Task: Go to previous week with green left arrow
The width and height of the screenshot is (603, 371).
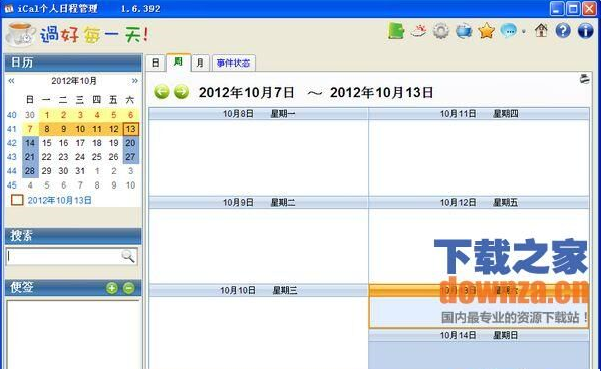Action: pyautogui.click(x=162, y=92)
